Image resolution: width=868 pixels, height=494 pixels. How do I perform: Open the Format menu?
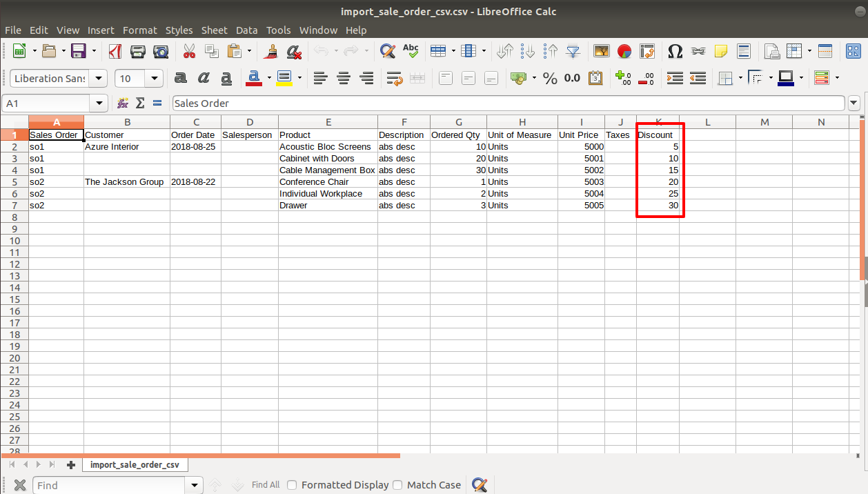click(x=140, y=30)
